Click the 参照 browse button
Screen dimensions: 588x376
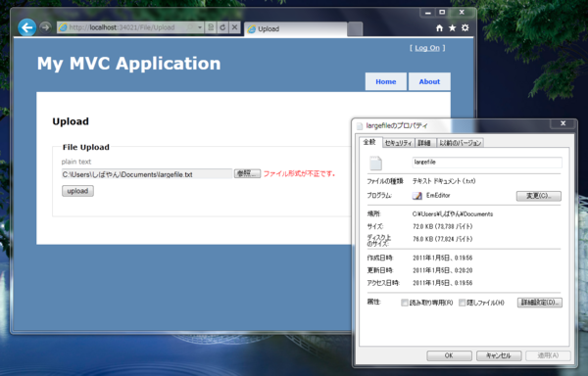pos(247,173)
